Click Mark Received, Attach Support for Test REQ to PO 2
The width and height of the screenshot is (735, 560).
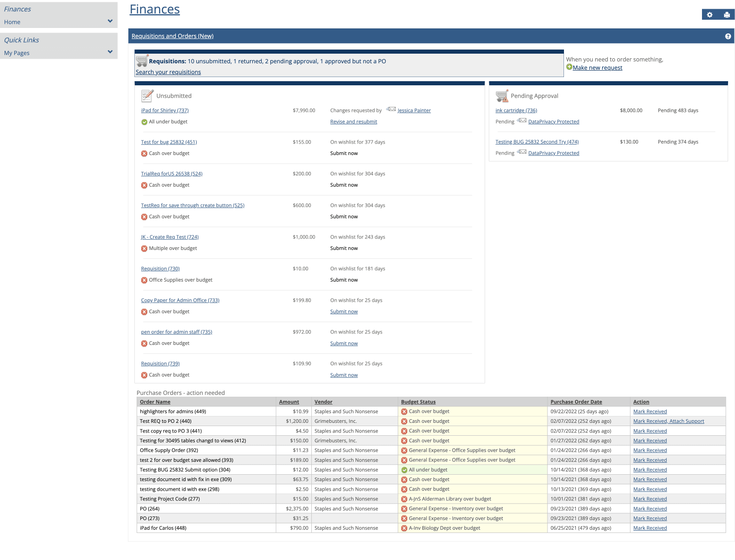point(669,421)
